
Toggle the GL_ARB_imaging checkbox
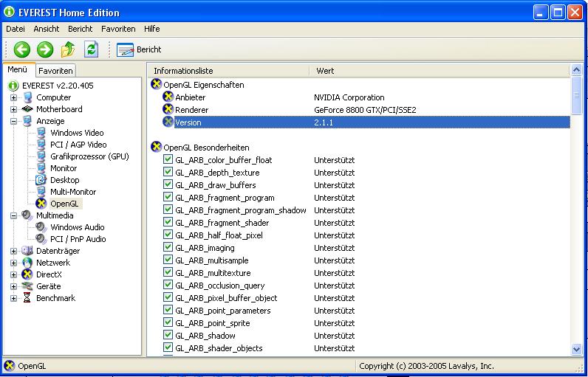pos(168,247)
